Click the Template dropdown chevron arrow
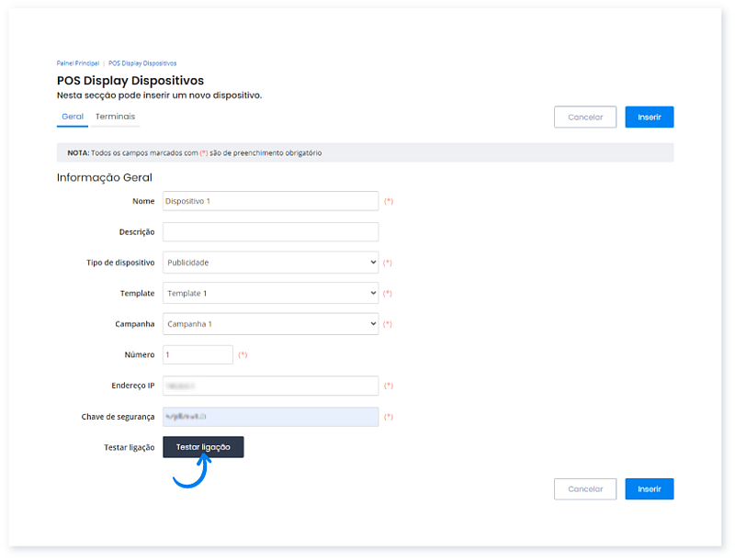The width and height of the screenshot is (735, 560). point(373,293)
